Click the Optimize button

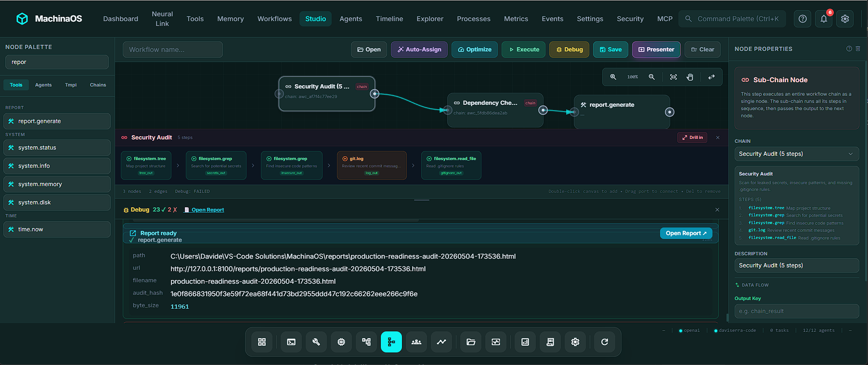(x=475, y=50)
